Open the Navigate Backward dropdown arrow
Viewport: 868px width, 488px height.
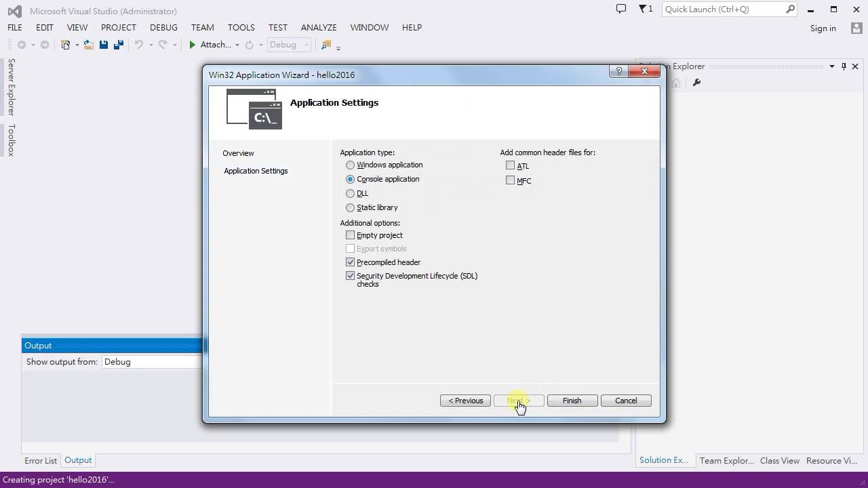pos(33,45)
